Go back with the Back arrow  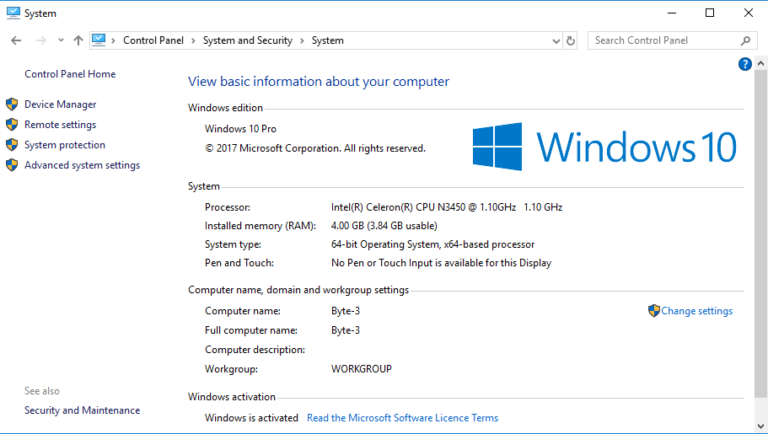pyautogui.click(x=16, y=41)
